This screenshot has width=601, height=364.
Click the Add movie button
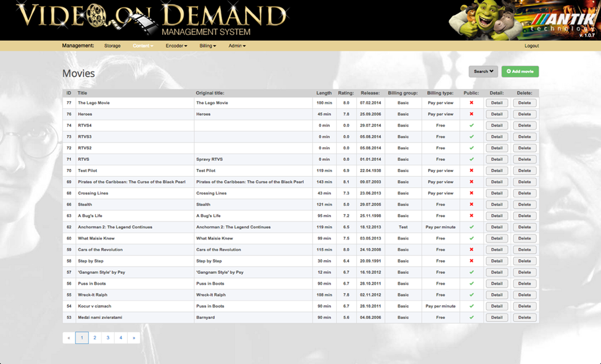pos(520,71)
